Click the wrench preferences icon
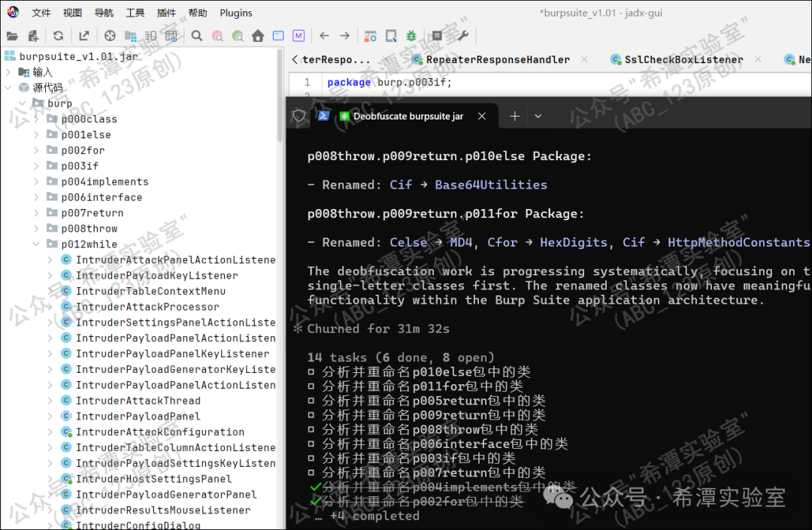This screenshot has height=530, width=812. pyautogui.click(x=462, y=36)
